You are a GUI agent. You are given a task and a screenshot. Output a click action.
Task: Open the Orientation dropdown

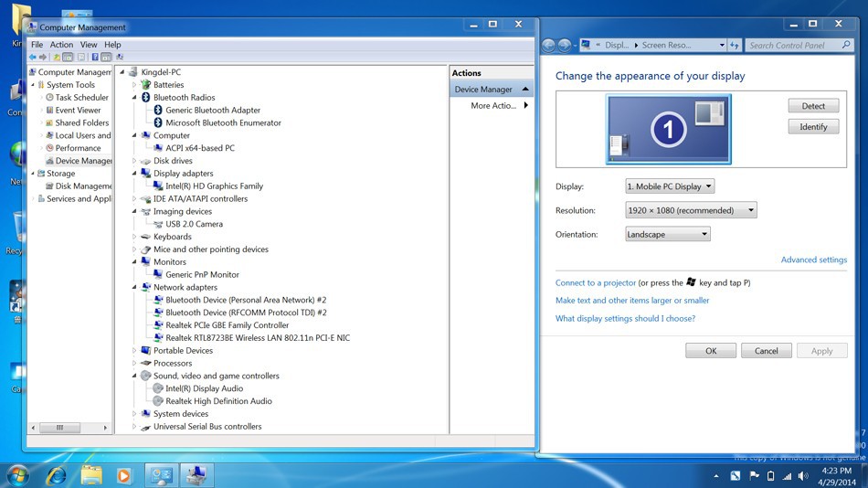point(667,235)
